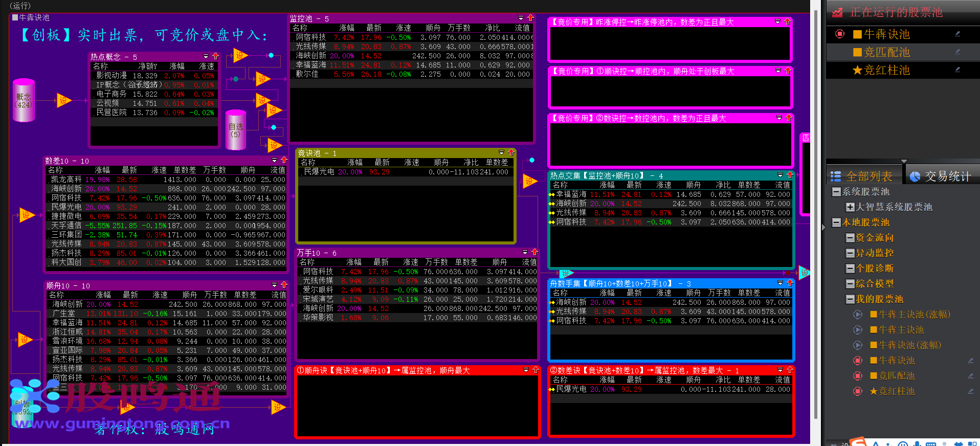Switch to the 交易统计 tab
This screenshot has width=980, height=446.
941,176
